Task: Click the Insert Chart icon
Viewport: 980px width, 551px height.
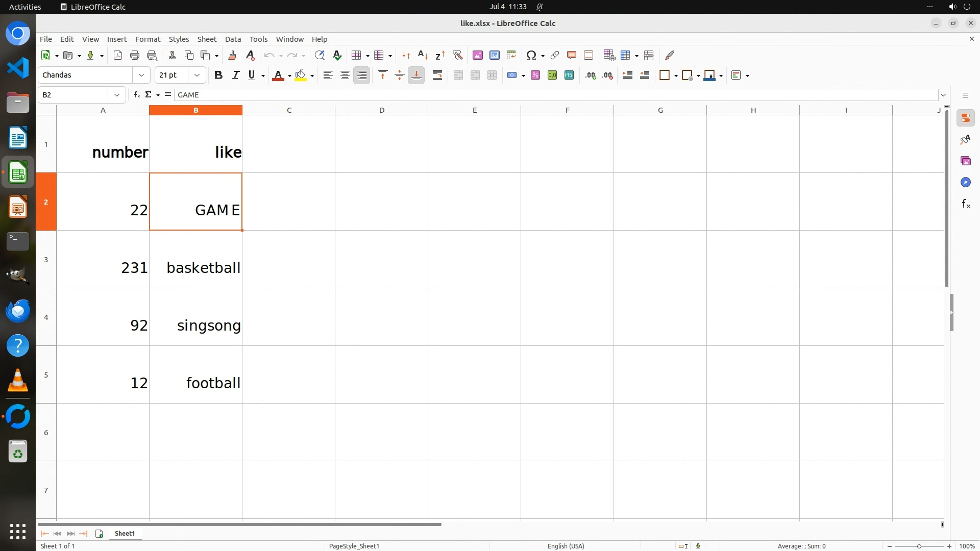Action: point(494,55)
